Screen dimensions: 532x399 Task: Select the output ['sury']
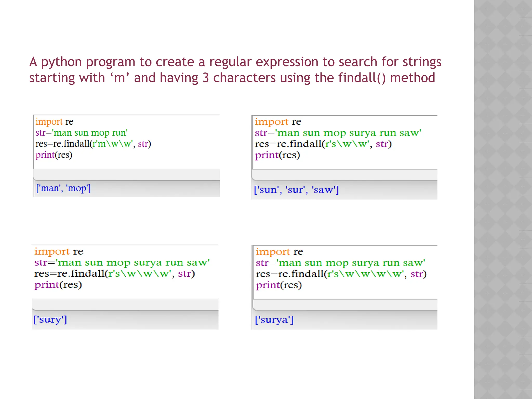[x=50, y=320]
